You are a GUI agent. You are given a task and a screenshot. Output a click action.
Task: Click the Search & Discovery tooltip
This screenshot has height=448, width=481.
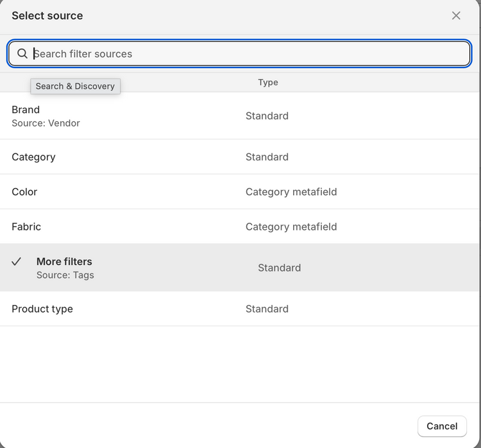[x=75, y=86]
